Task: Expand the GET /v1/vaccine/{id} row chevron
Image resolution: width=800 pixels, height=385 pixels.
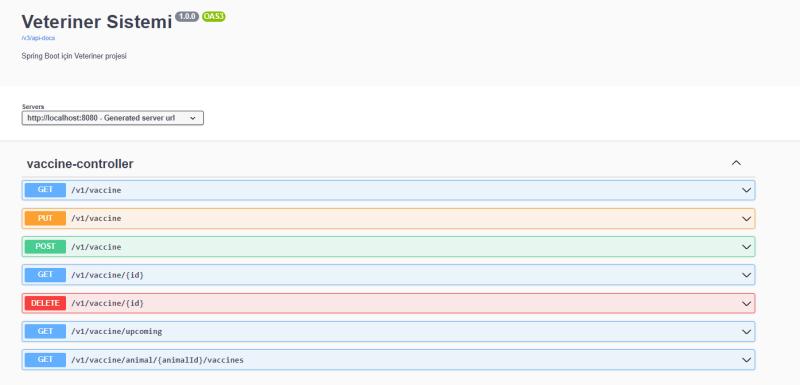Action: pyautogui.click(x=746, y=275)
